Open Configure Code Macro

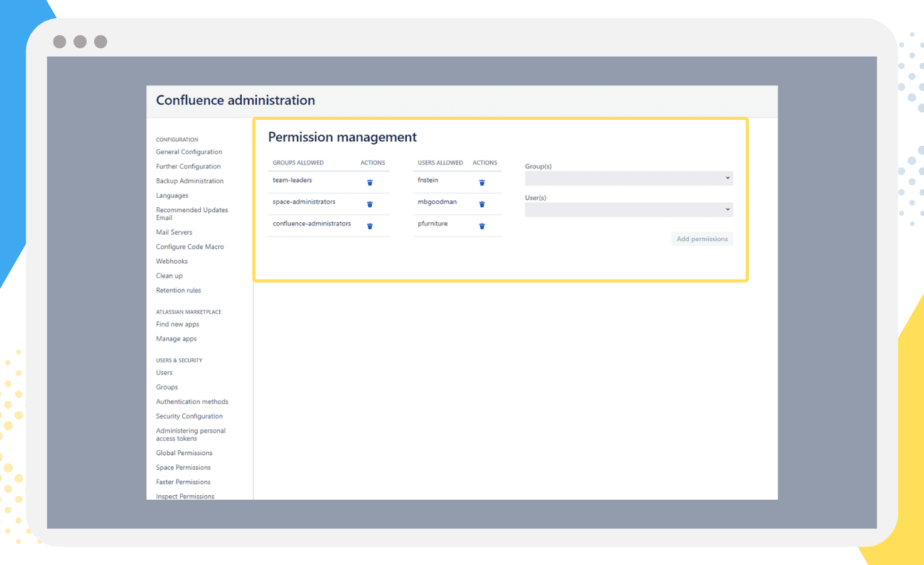coord(190,247)
